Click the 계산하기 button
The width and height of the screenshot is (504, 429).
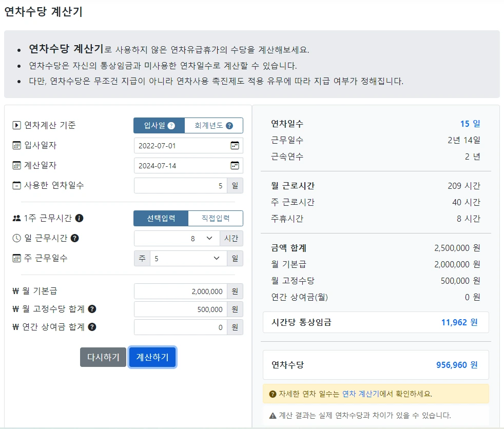(152, 357)
